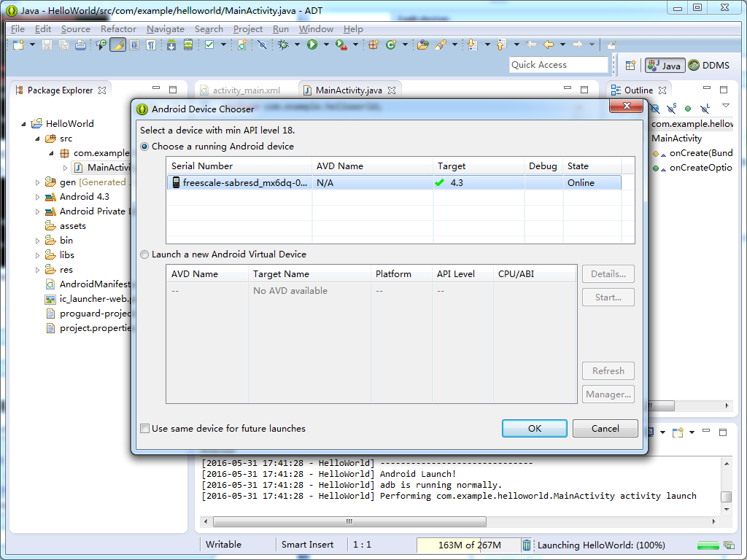Switch to the Java perspective
Viewport: 747px width, 560px height.
(665, 65)
